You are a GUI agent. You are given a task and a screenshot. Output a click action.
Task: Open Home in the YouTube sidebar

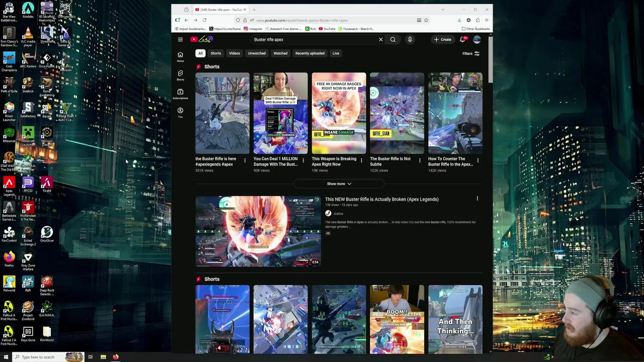pyautogui.click(x=180, y=56)
